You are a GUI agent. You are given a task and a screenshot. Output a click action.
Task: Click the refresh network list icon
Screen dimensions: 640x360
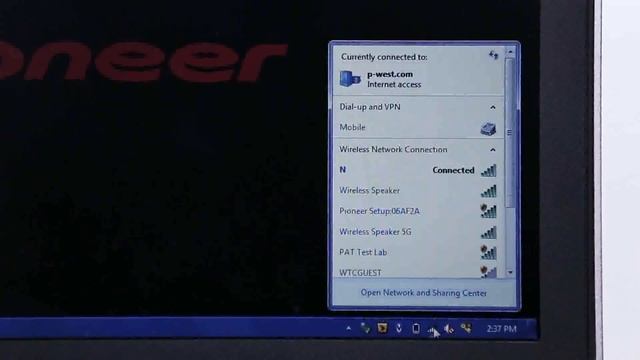click(x=493, y=55)
